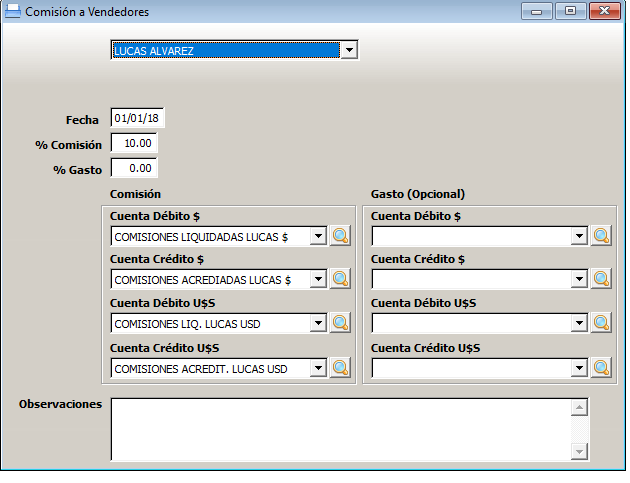This screenshot has height=483, width=630.
Task: Click Observaciones scrollbar down arrow
Action: [579, 452]
